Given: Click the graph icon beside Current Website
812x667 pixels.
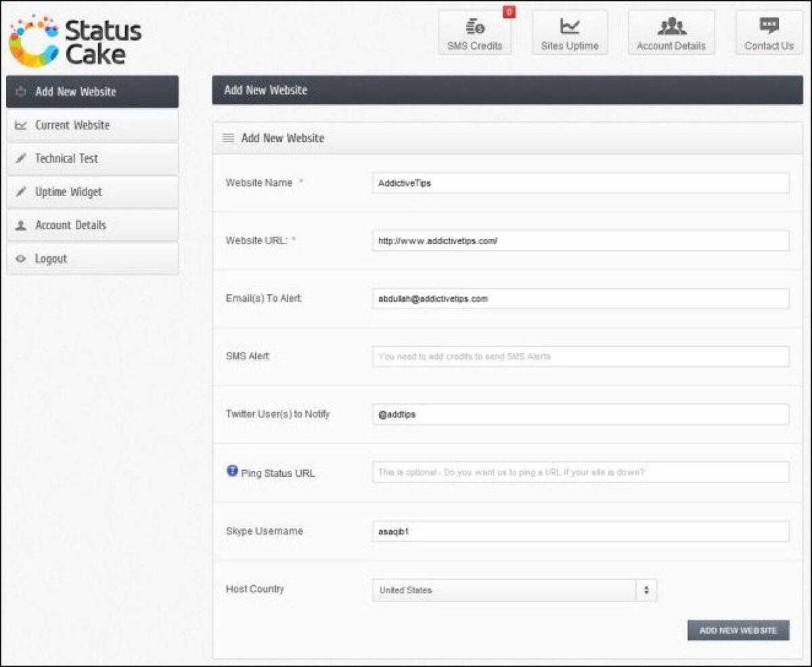Looking at the screenshot, I should (x=21, y=125).
